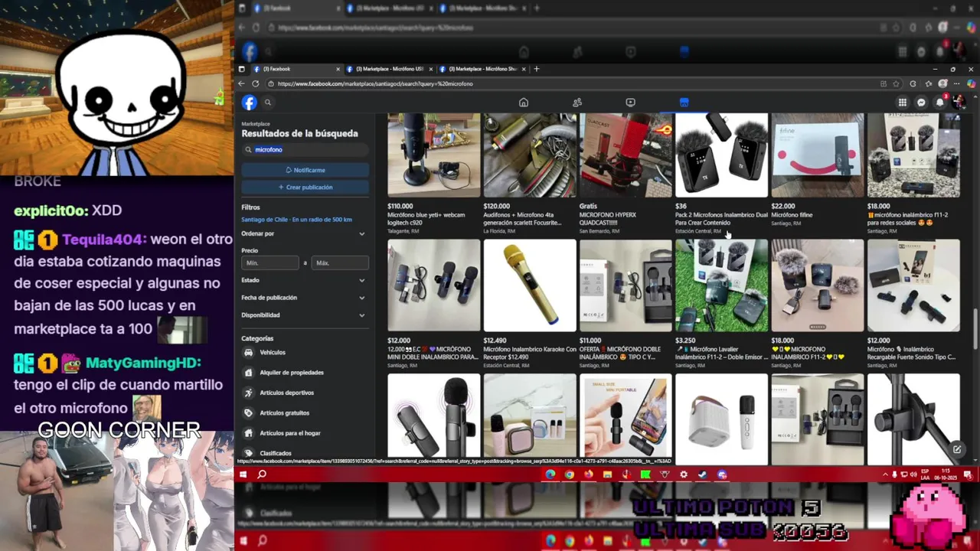
Task: Open the $3.250 Lavalier F11-2 listing
Action: 721,304
